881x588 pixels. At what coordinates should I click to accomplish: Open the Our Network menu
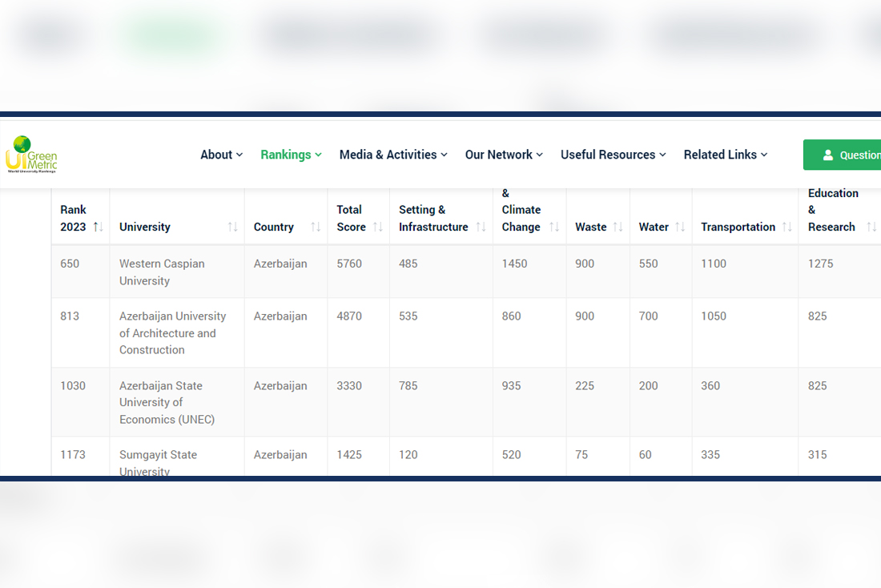tap(504, 155)
